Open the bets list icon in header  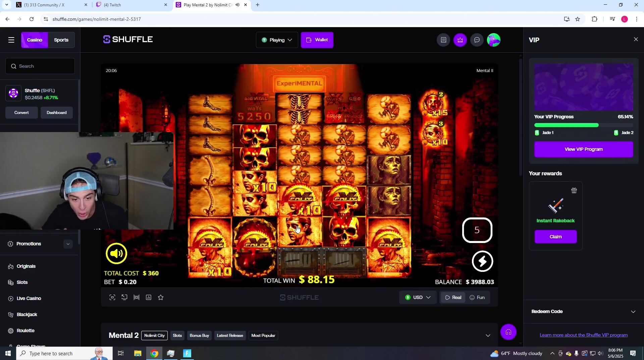pos(443,40)
